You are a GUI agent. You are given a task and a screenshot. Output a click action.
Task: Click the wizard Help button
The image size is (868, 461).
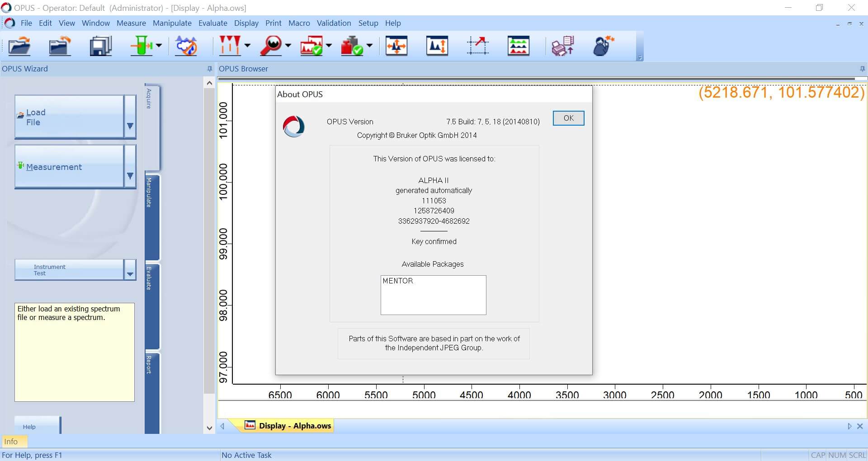30,427
